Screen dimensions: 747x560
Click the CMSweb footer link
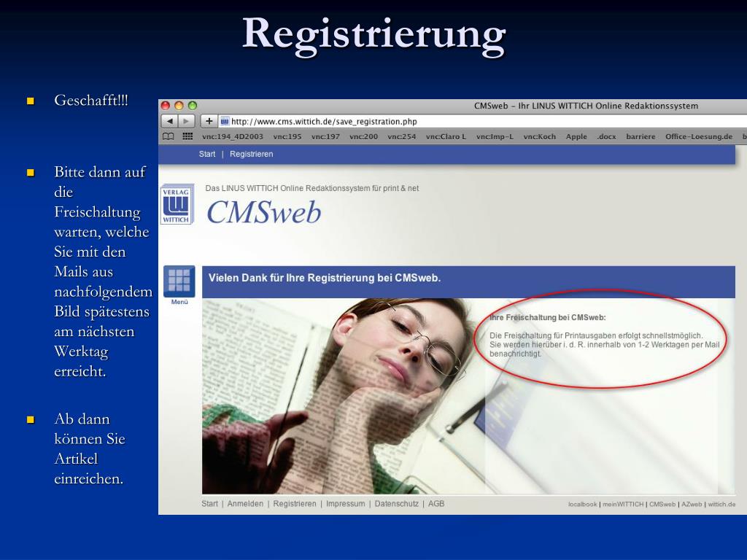click(662, 505)
